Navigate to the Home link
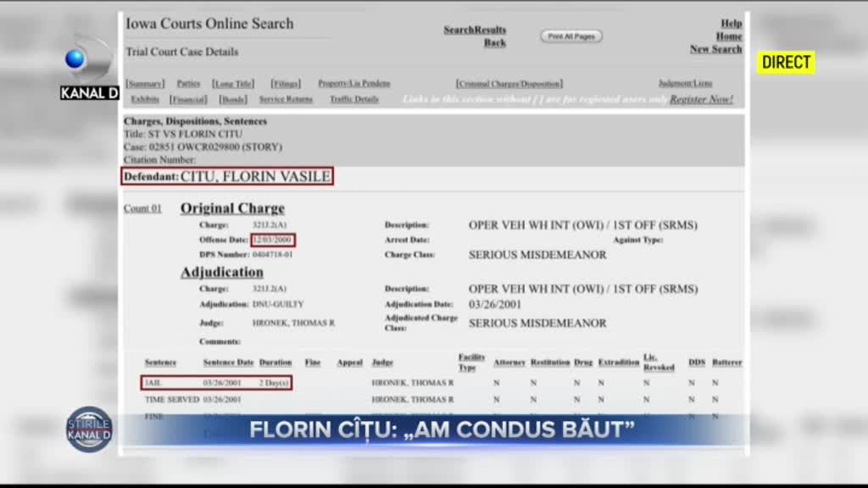The image size is (868, 488). [728, 36]
